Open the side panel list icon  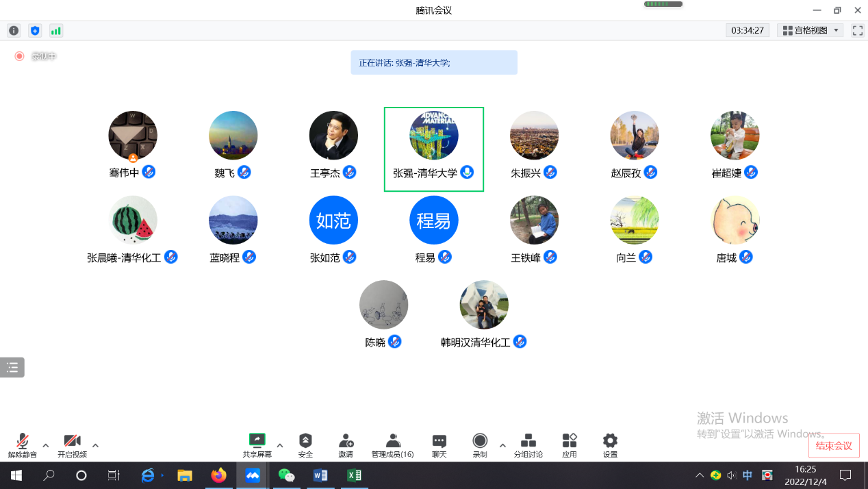pyautogui.click(x=12, y=368)
